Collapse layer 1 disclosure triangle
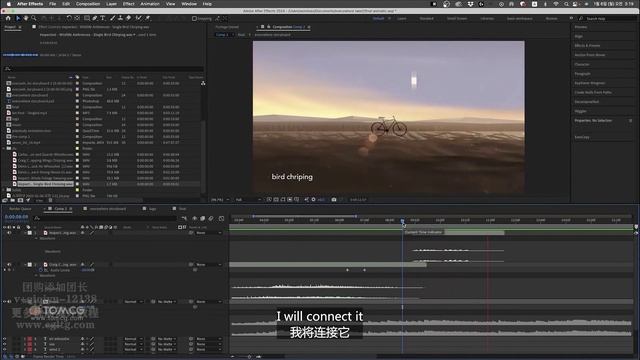This screenshot has height=360, width=640. tap(25, 233)
